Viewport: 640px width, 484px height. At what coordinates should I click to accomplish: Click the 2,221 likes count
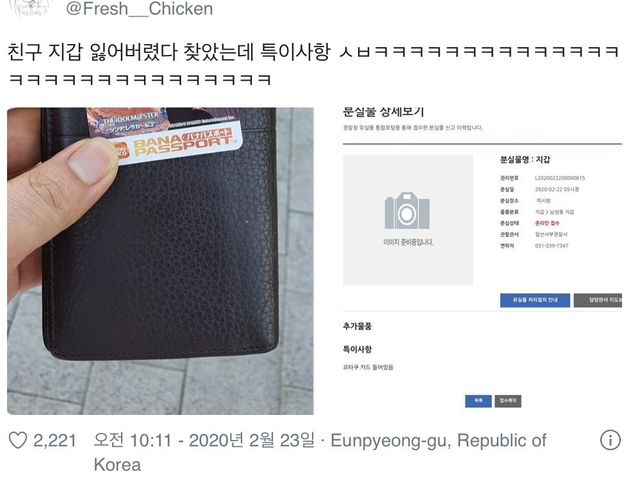55,441
